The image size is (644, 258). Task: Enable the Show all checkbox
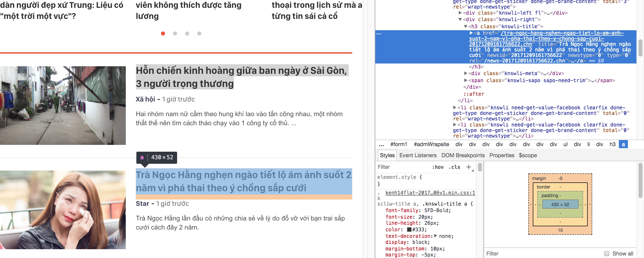(607, 253)
